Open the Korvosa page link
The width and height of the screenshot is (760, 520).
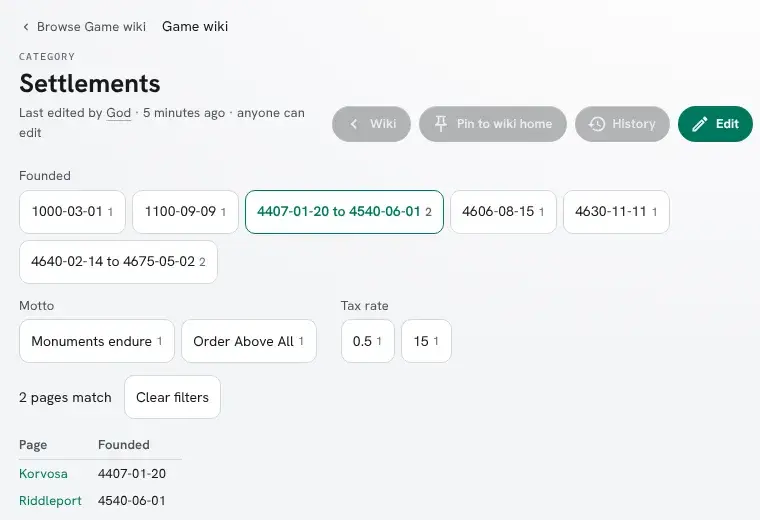click(43, 473)
